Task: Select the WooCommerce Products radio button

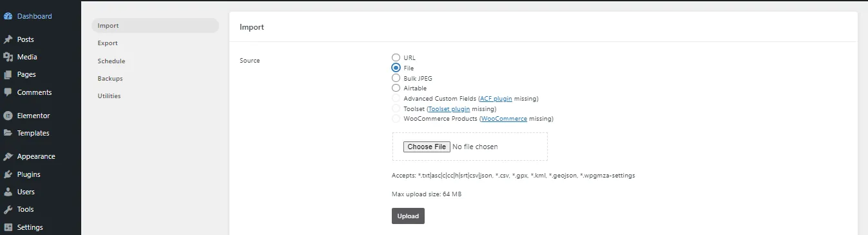Action: tap(396, 119)
